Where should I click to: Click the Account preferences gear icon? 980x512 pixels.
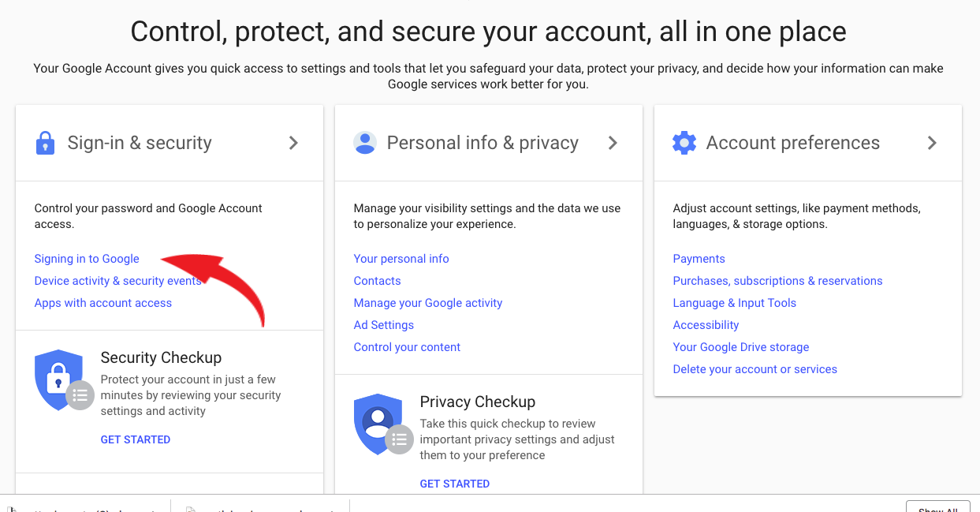pos(684,143)
